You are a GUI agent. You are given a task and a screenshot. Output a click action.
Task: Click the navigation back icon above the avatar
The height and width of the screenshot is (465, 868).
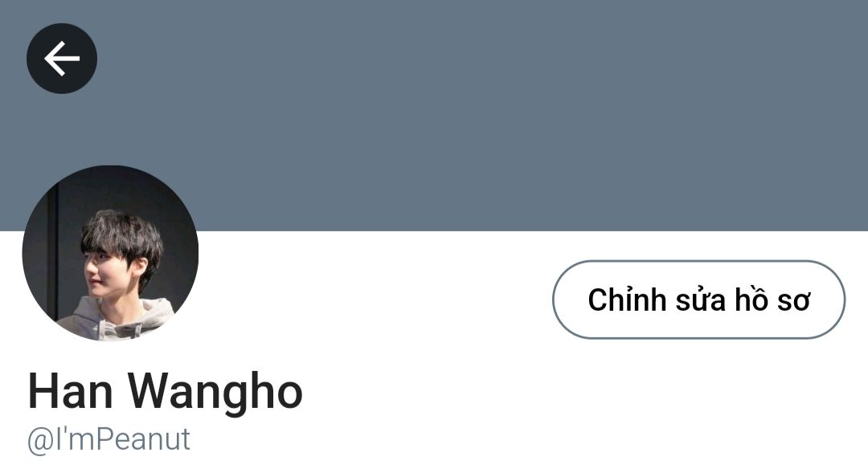(x=62, y=58)
